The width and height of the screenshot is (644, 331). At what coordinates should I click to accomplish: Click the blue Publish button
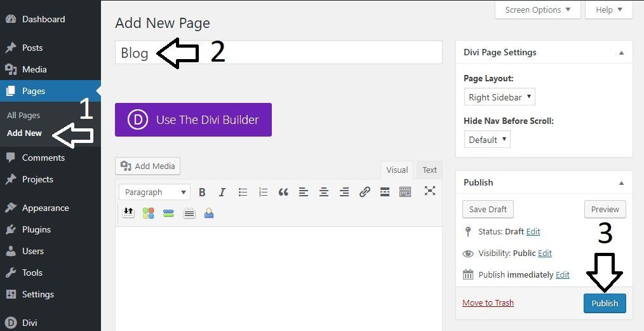click(605, 303)
